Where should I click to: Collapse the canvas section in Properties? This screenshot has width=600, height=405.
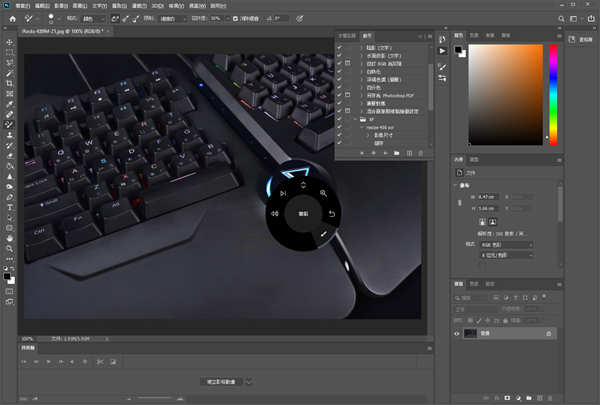[456, 185]
